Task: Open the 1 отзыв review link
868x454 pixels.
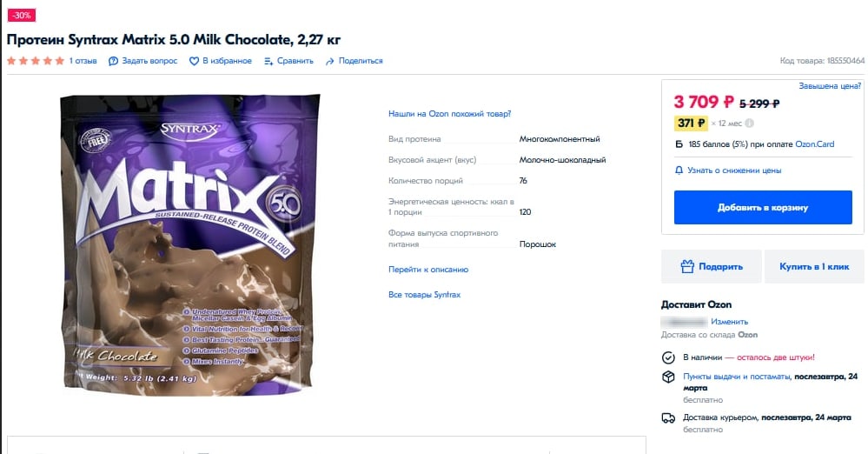Action: (83, 61)
